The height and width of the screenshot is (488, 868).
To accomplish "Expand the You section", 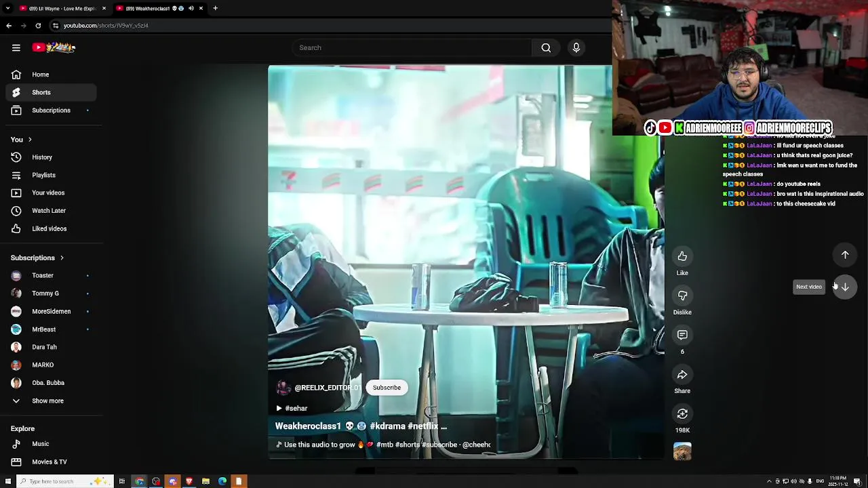I will pos(21,140).
